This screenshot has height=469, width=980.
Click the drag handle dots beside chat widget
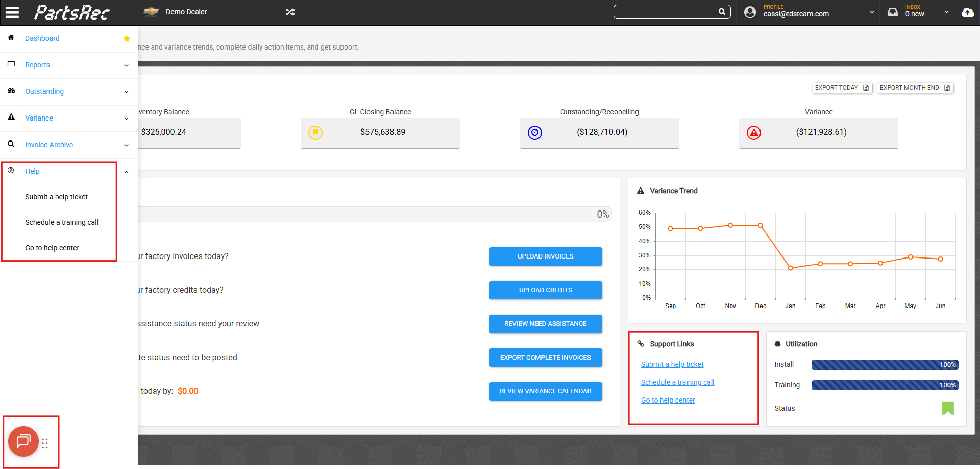[x=45, y=443]
